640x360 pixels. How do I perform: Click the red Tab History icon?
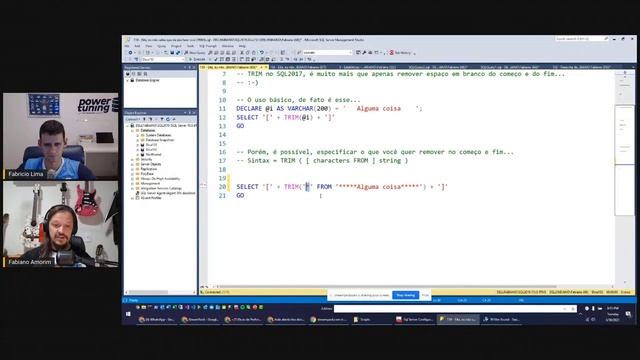tap(392, 53)
